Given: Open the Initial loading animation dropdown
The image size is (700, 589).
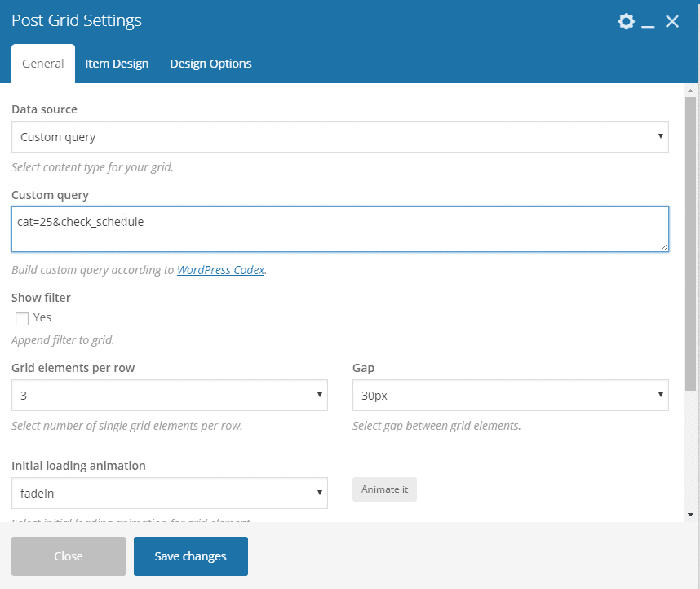Looking at the screenshot, I should click(169, 493).
